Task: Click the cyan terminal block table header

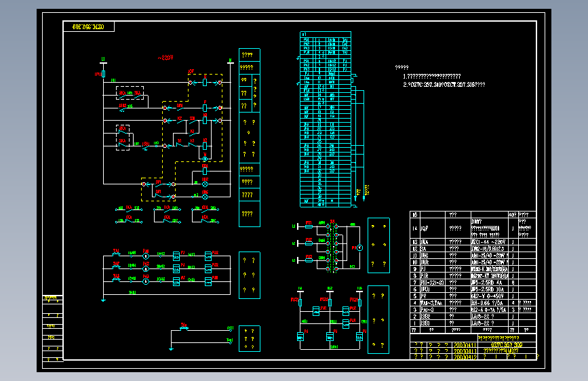Action: tap(326, 35)
